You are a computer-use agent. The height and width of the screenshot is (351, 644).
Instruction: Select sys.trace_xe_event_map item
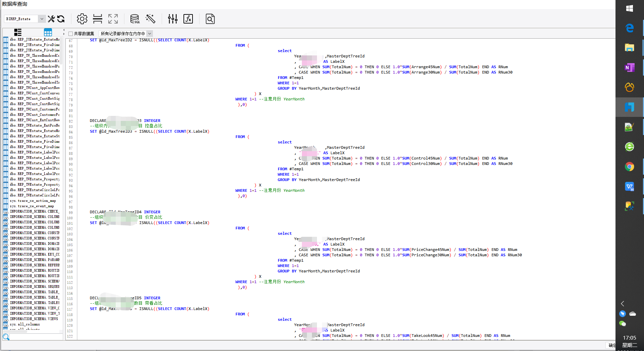[32, 206]
